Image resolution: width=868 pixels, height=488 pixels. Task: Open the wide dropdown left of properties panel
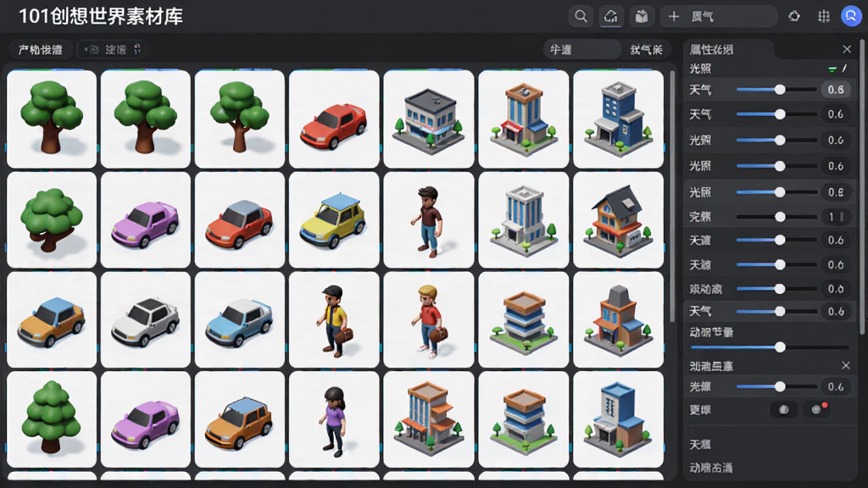581,50
